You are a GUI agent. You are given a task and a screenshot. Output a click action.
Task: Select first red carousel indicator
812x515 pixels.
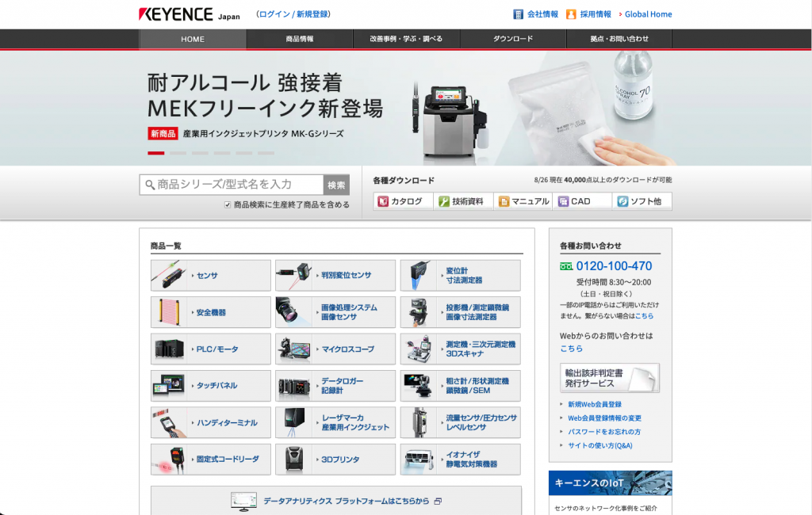coord(156,153)
